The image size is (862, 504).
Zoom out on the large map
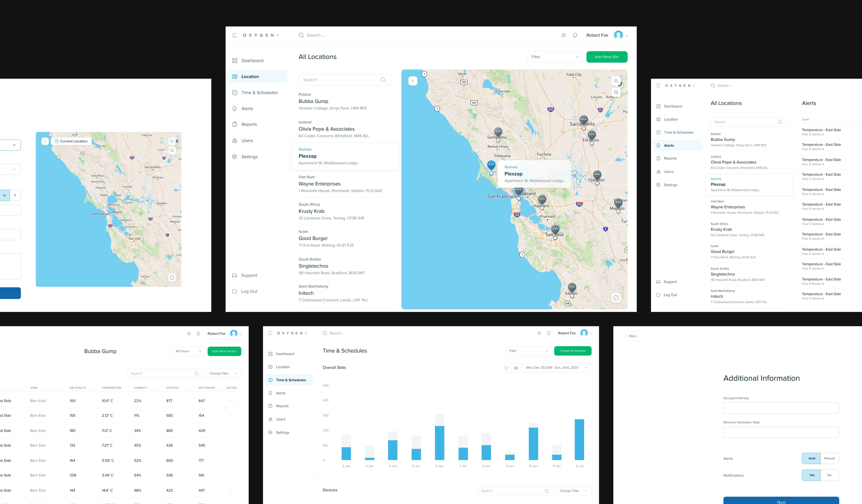pos(616,92)
